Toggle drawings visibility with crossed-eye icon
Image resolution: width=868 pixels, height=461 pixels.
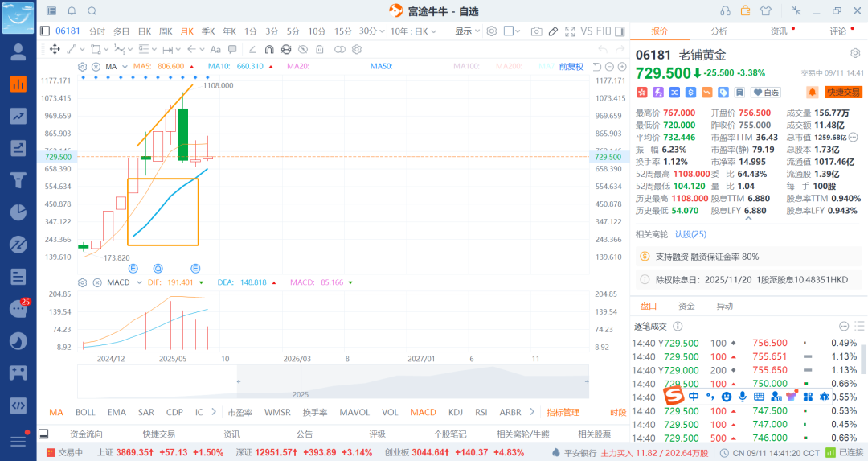pos(303,49)
